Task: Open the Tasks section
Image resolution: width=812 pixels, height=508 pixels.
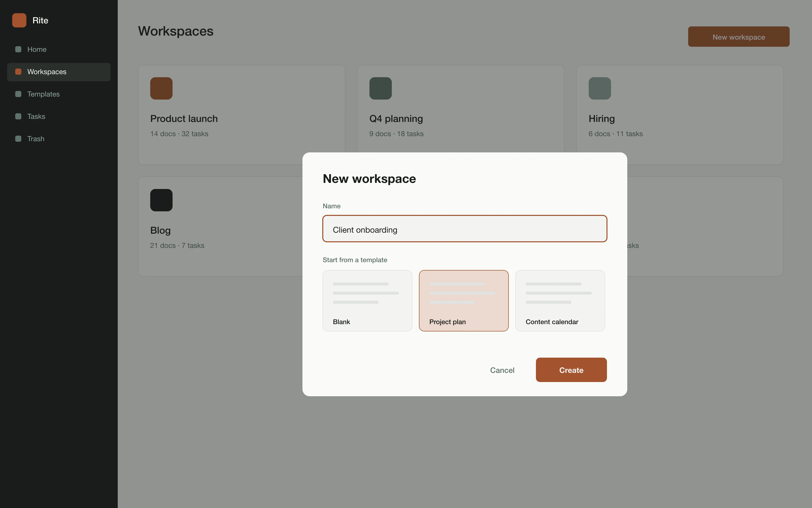Action: click(x=59, y=117)
